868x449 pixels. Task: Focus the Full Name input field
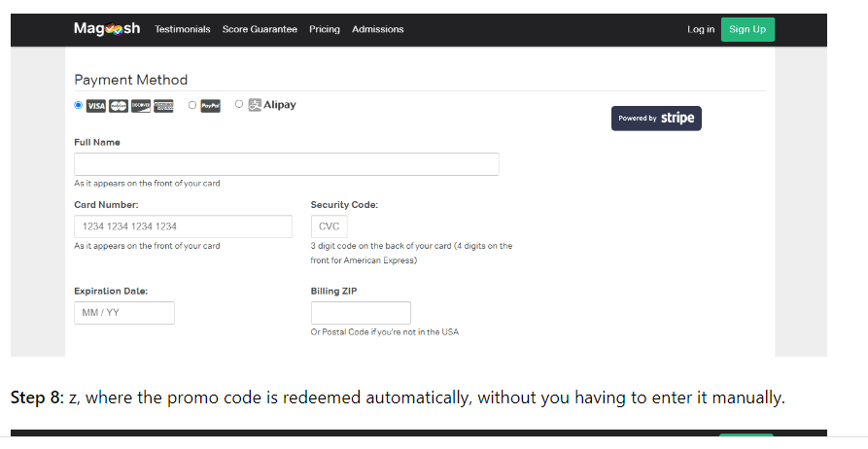(x=286, y=164)
